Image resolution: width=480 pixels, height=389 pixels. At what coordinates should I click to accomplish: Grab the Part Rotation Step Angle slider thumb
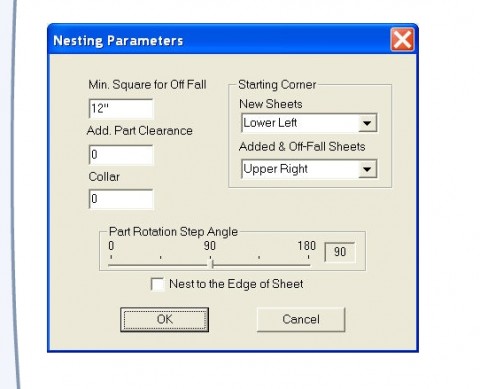click(x=212, y=264)
